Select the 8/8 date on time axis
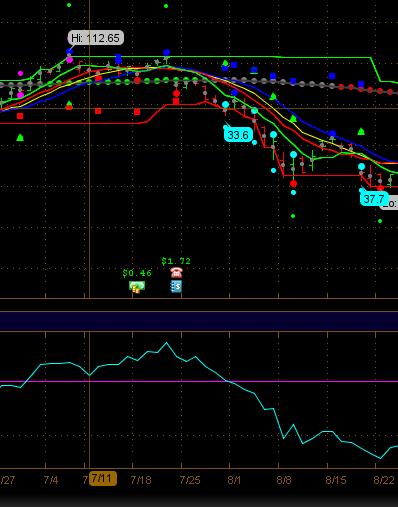Viewport: 398px width, 507px height. click(x=284, y=480)
